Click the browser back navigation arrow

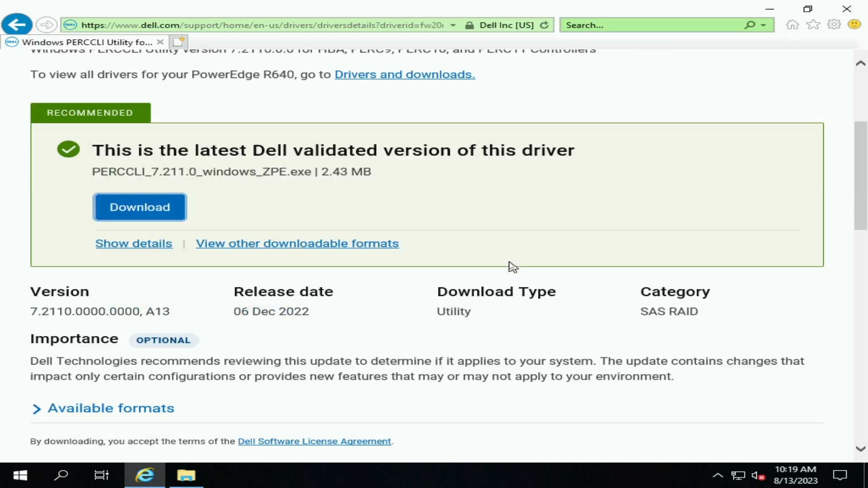17,24
